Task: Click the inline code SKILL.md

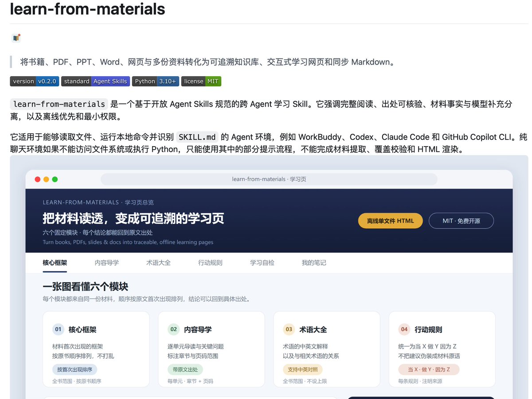Action: (x=197, y=137)
